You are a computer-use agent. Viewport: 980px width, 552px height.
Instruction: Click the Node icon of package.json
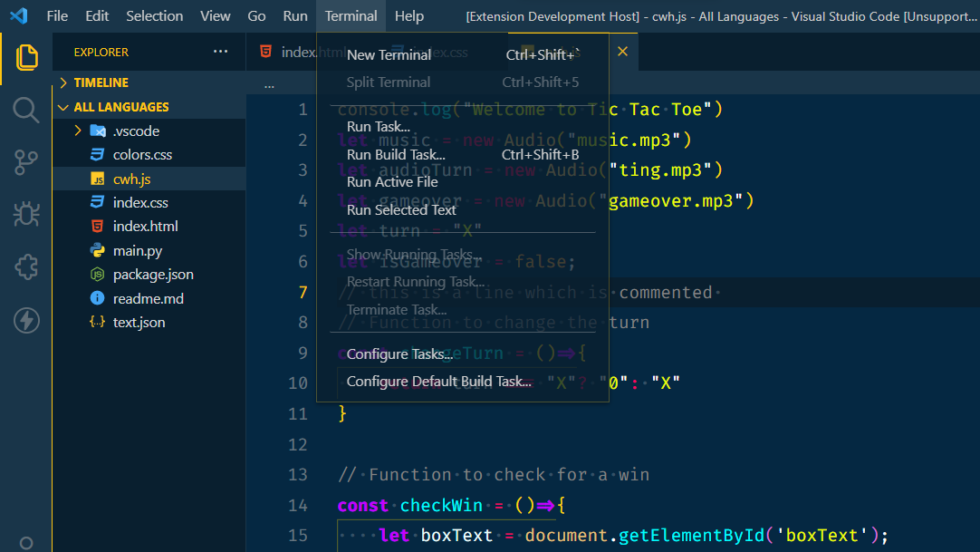pyautogui.click(x=98, y=274)
